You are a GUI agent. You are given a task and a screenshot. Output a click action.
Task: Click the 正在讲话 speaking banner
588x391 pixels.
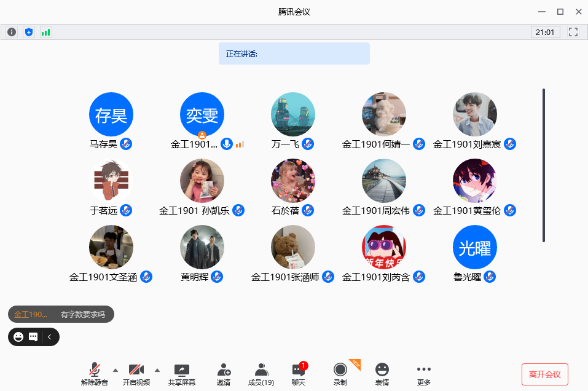pos(294,53)
